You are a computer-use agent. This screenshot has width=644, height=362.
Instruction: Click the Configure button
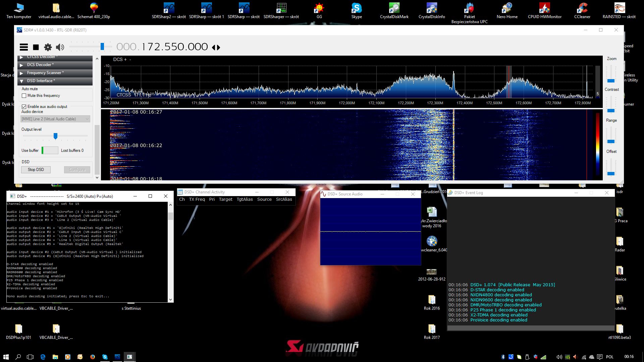pyautogui.click(x=77, y=170)
